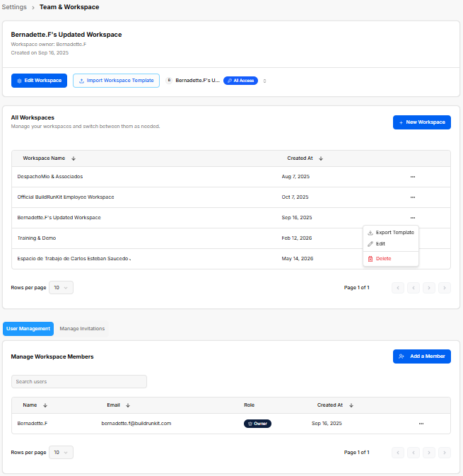
Task: Expand workspace switcher up-down chevron
Action: pyautogui.click(x=264, y=81)
